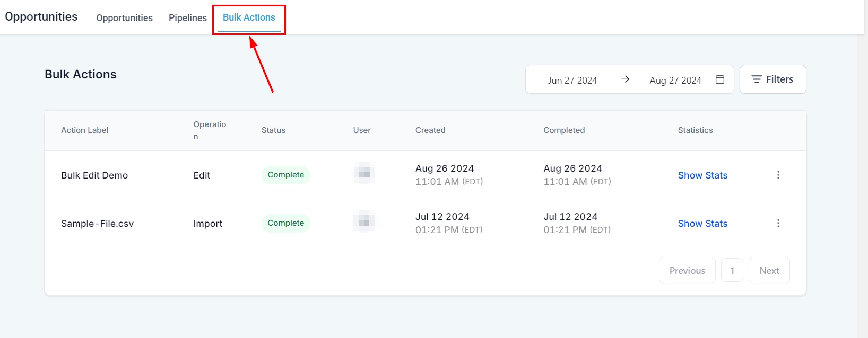Go to the Previous page

point(687,271)
